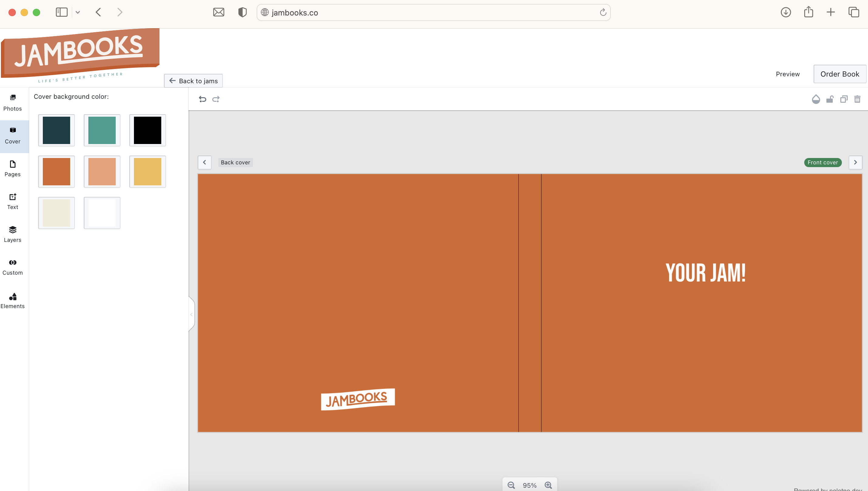The width and height of the screenshot is (868, 491).
Task: Navigate forward with right arrow near Front cover
Action: pyautogui.click(x=856, y=162)
